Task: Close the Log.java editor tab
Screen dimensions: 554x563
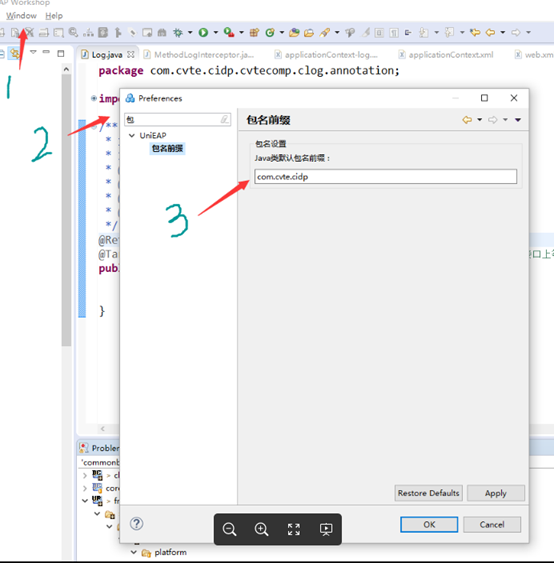Action: [x=131, y=55]
